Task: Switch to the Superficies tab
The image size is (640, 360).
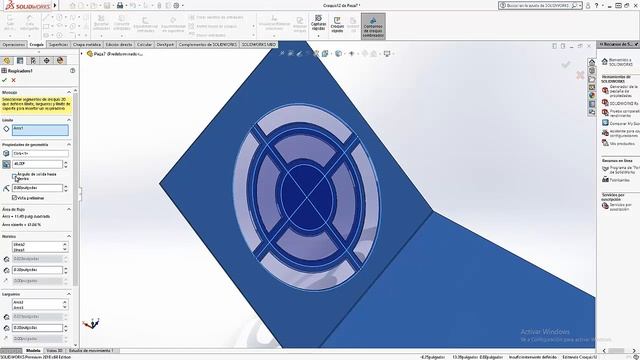Action: coord(58,44)
